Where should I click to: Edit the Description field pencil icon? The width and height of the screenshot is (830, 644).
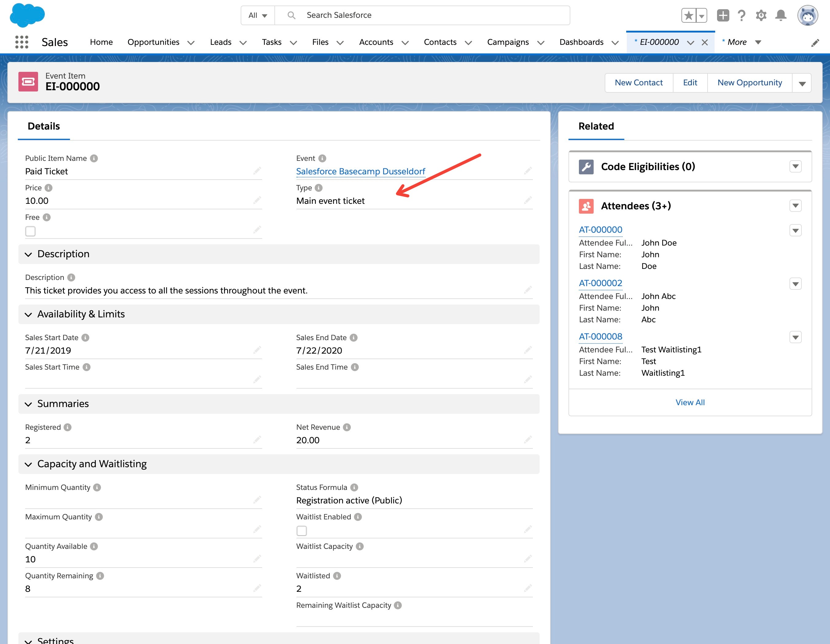tap(528, 289)
